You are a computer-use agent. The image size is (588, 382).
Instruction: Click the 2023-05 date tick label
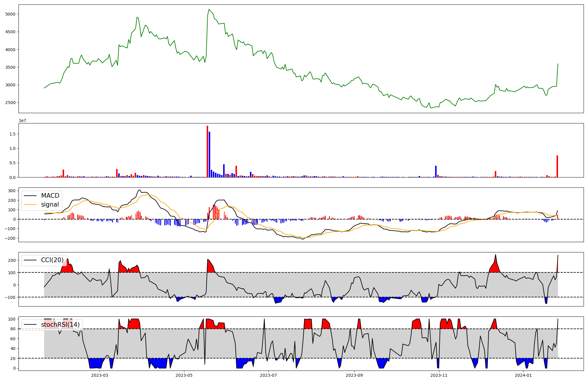pos(184,375)
